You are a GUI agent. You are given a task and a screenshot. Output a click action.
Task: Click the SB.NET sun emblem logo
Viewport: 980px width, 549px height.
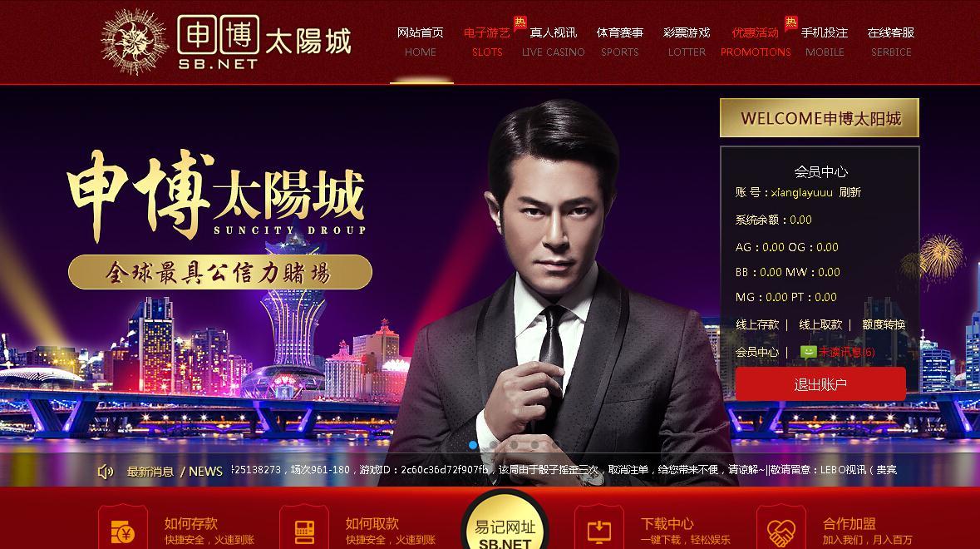pyautogui.click(x=135, y=42)
